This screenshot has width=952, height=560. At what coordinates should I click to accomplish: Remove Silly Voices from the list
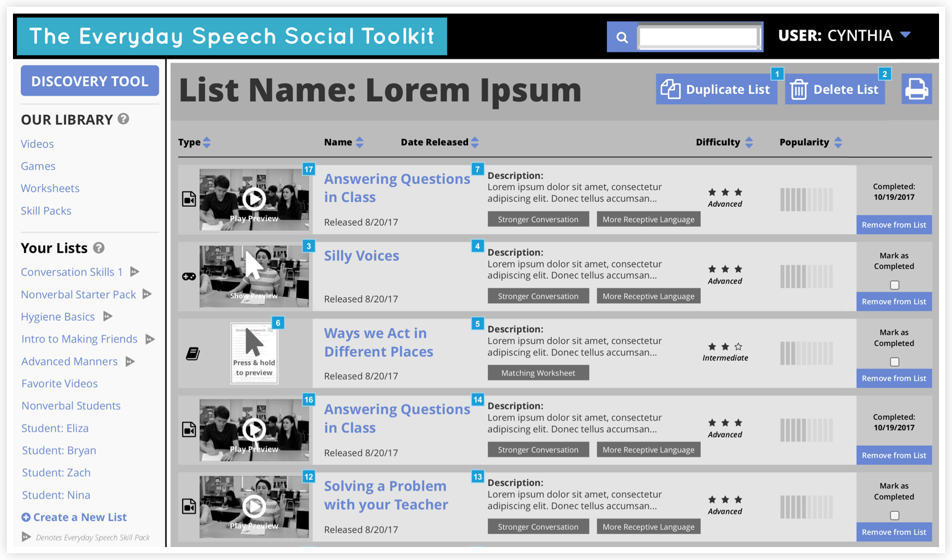coord(894,301)
